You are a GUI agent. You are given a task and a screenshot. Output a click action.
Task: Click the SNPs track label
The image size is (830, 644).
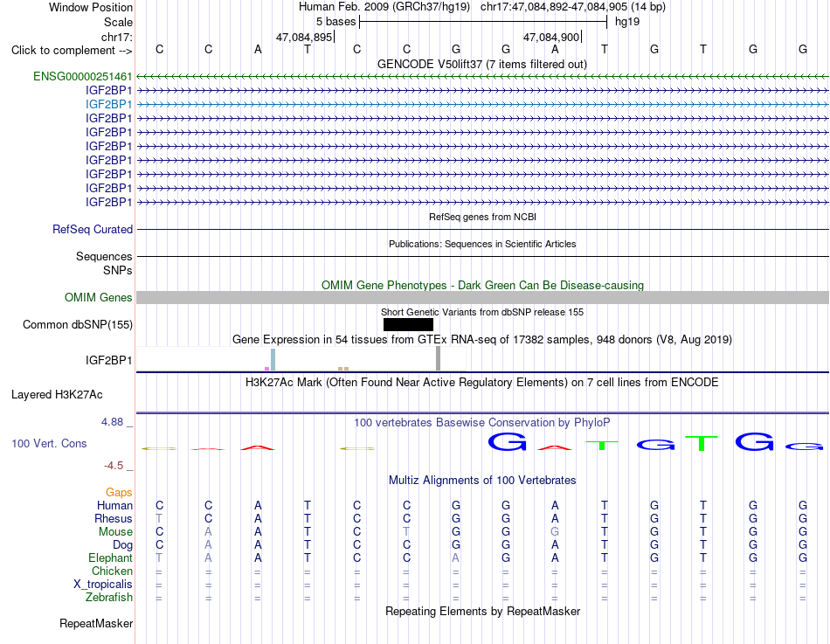click(x=118, y=270)
